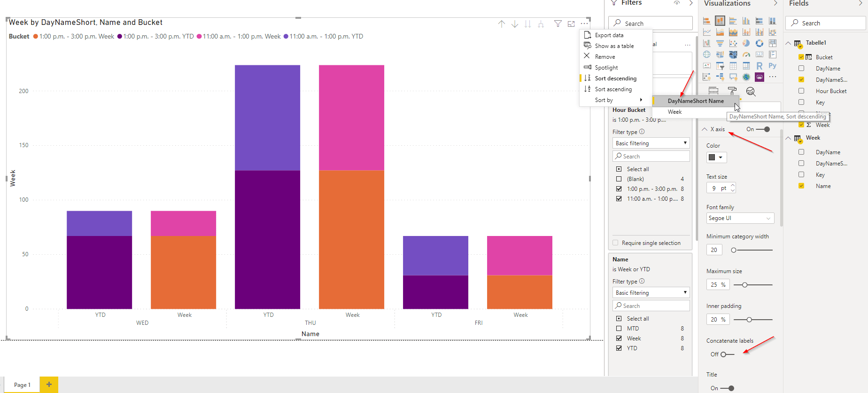This screenshot has height=393, width=868.
Task: Open the Font family Segoe UI dropdown
Action: click(x=740, y=218)
